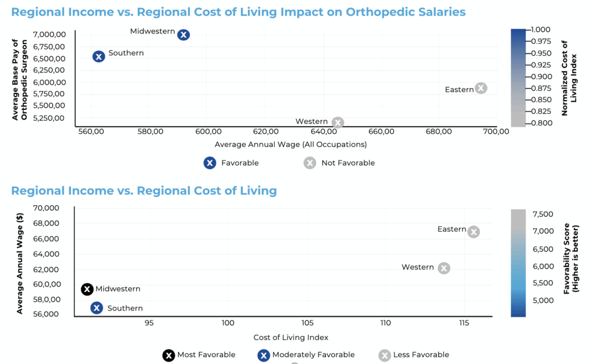This screenshot has height=364, width=596.
Task: Select the Southern data point in the orthopedic chart
Action: [99, 56]
